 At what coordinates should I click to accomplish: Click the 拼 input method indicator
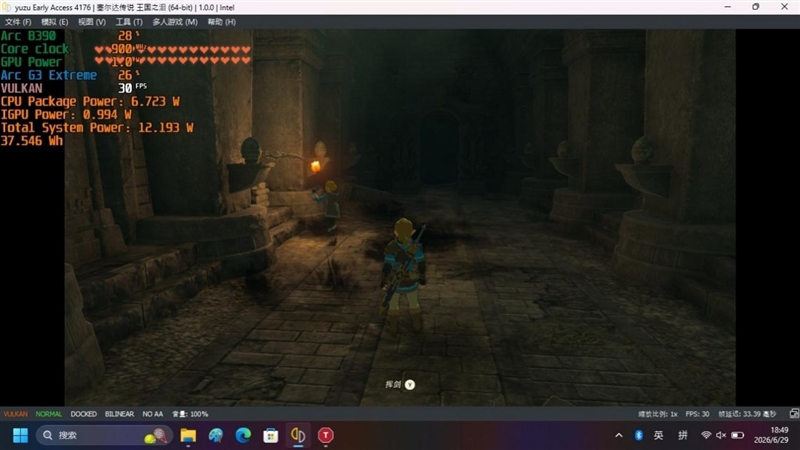683,435
